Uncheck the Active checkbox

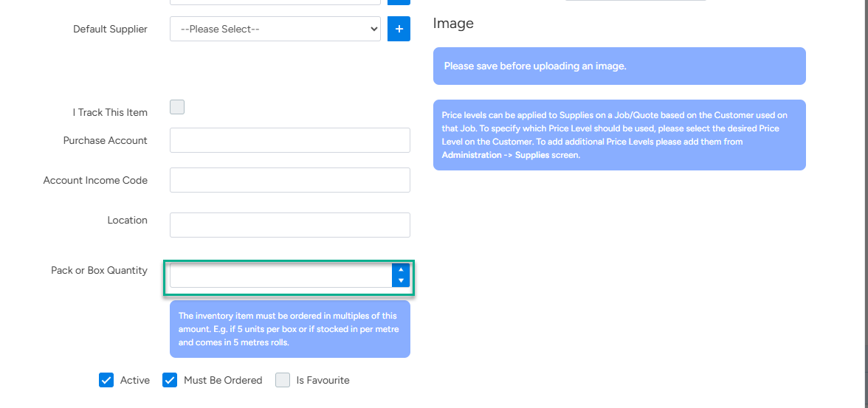click(106, 380)
